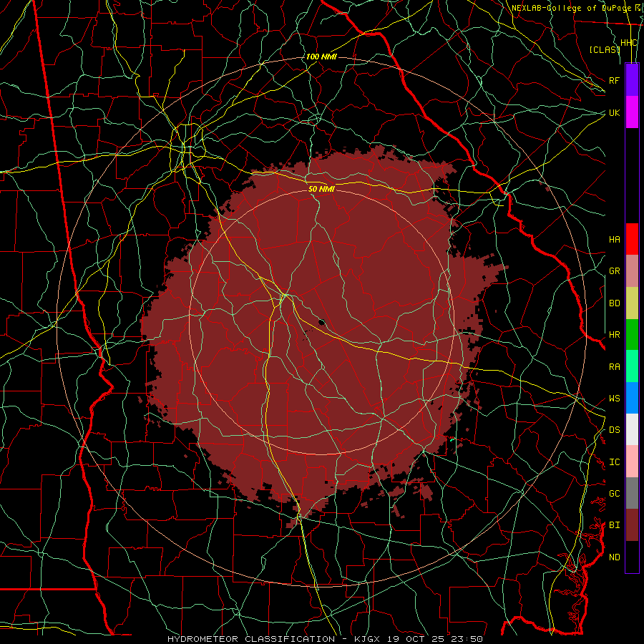Click the RA legend label
This screenshot has width=644, height=644.
coord(615,367)
